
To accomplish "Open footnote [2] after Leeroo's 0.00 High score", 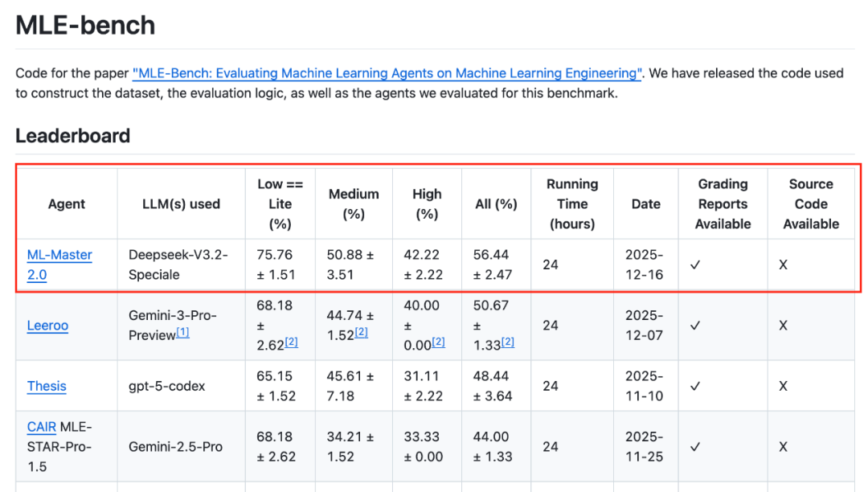I will click(439, 342).
